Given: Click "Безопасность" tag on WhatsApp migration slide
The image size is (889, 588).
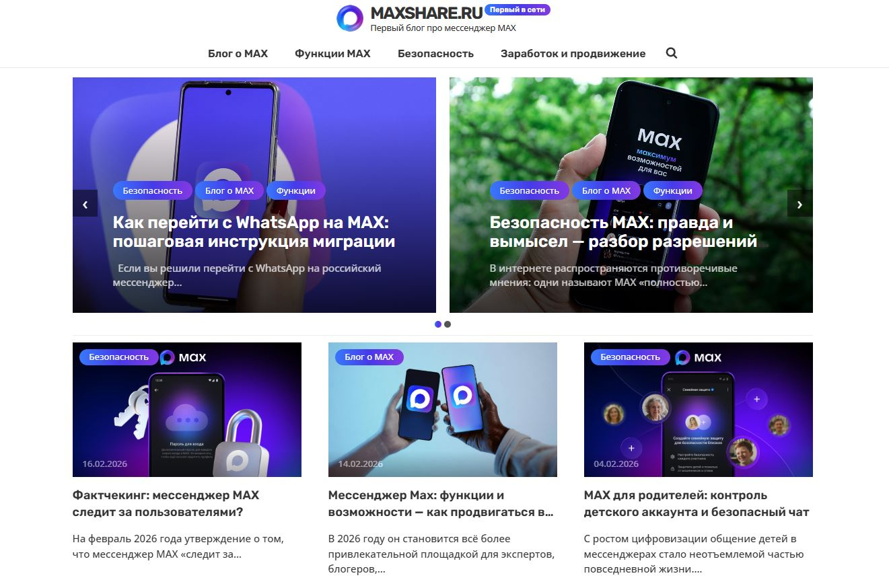Looking at the screenshot, I should [x=153, y=190].
